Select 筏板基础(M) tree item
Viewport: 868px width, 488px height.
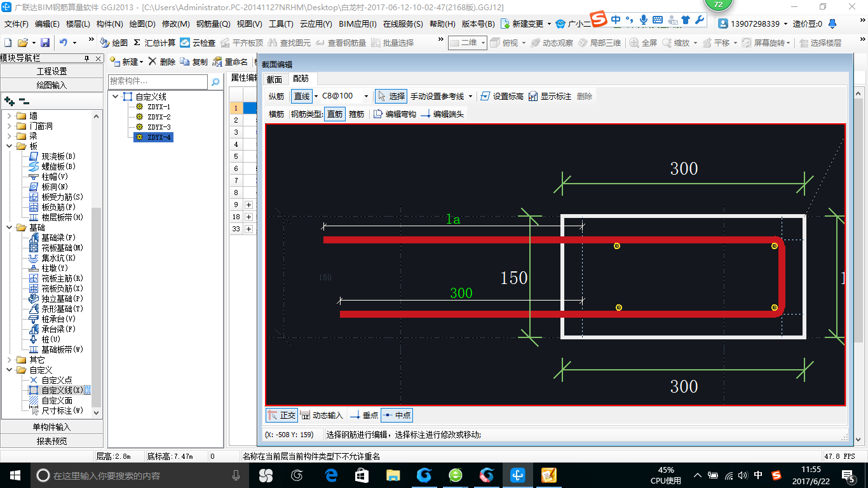[x=57, y=248]
